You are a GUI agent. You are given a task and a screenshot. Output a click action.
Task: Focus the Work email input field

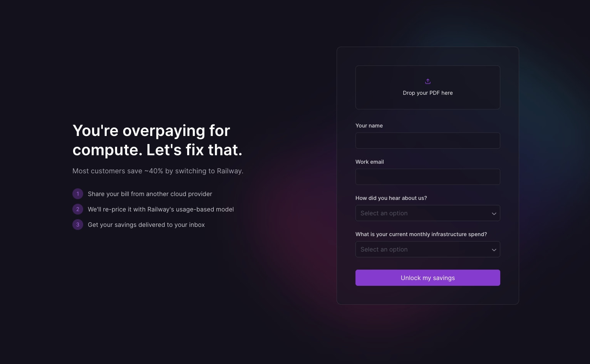tap(428, 177)
